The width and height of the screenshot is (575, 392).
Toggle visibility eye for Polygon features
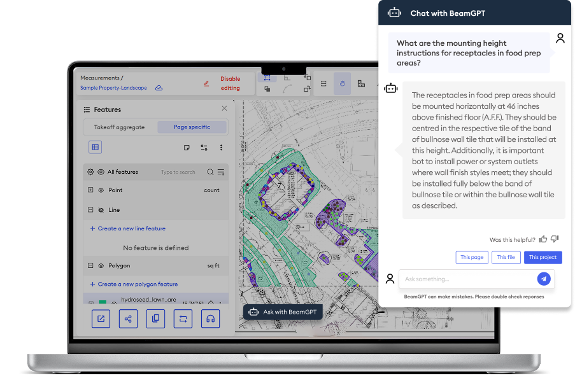[x=101, y=266]
